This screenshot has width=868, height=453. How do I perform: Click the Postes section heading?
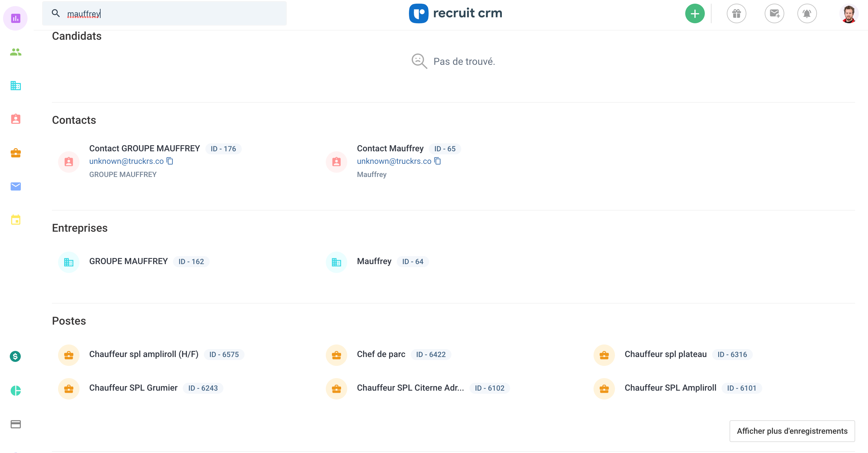(69, 321)
